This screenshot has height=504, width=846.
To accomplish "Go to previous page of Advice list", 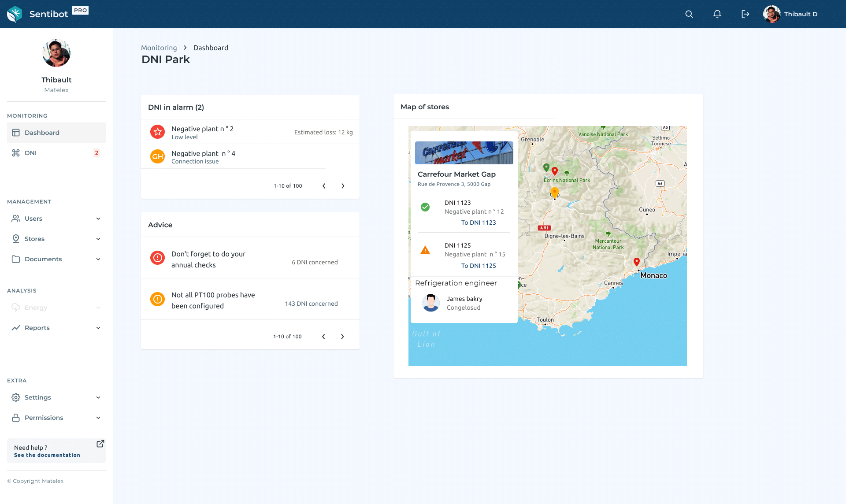I will [323, 337].
